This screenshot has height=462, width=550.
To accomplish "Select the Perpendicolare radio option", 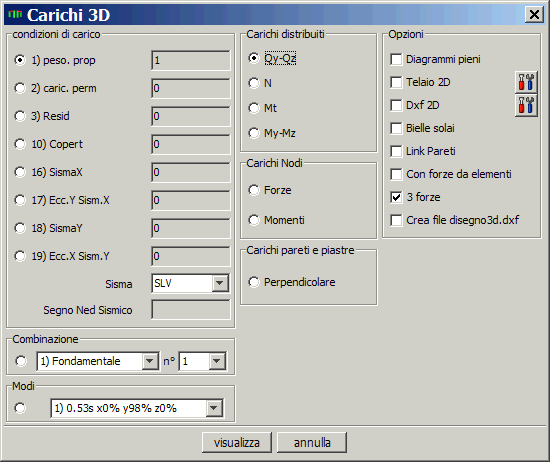I will (x=254, y=282).
